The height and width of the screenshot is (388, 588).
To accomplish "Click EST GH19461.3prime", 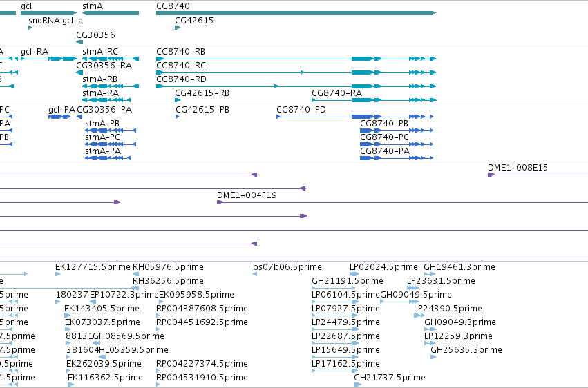I will coord(459,267).
